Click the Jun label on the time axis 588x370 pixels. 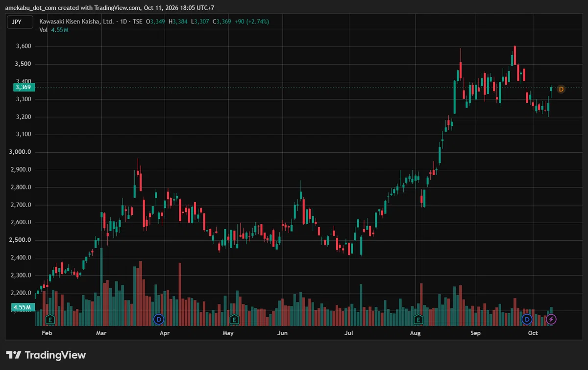coord(282,333)
